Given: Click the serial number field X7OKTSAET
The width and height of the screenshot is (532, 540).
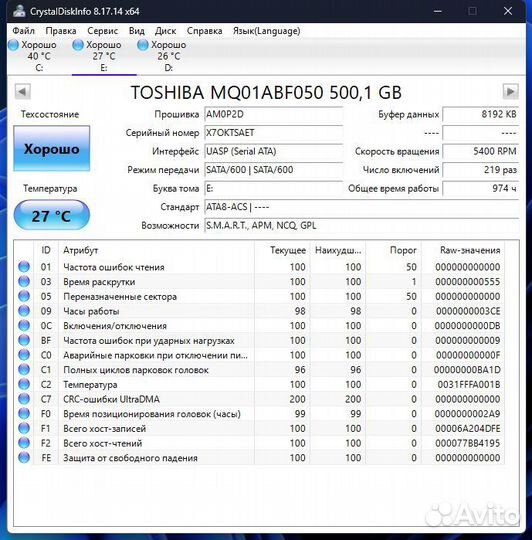Looking at the screenshot, I should [273, 133].
